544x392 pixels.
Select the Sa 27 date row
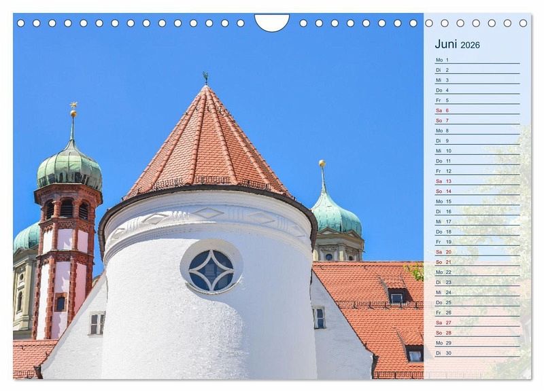(477, 323)
